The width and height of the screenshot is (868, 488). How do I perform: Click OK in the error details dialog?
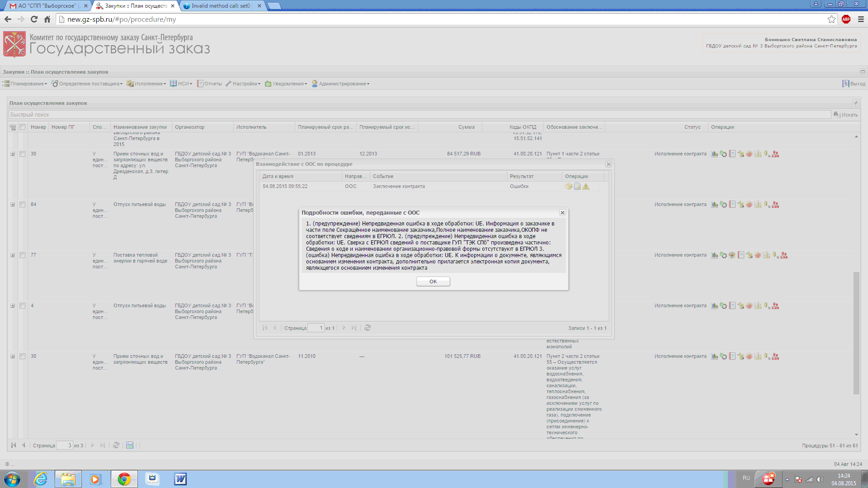pos(433,282)
